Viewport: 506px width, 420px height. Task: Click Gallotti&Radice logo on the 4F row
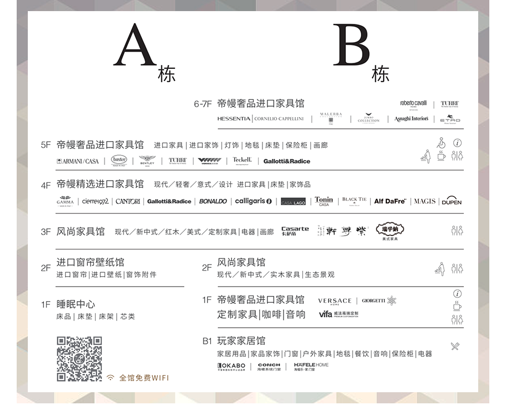point(169,201)
